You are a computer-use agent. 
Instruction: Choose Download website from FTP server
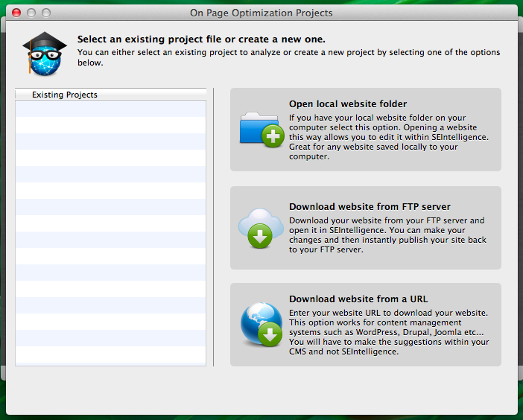pos(366,228)
